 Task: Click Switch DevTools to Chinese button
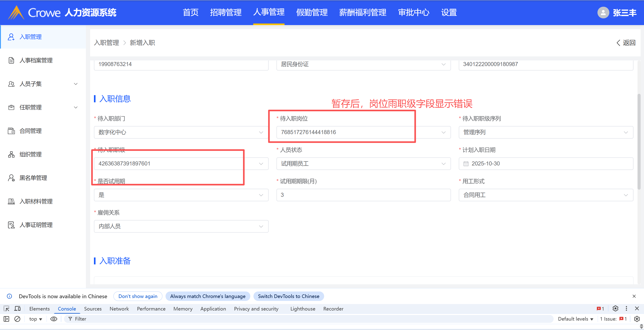288,296
